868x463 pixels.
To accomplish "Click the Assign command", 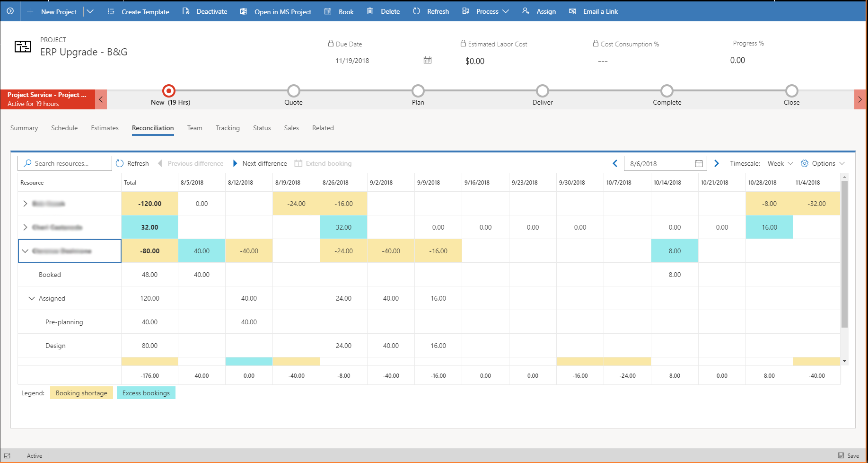I will click(x=539, y=11).
